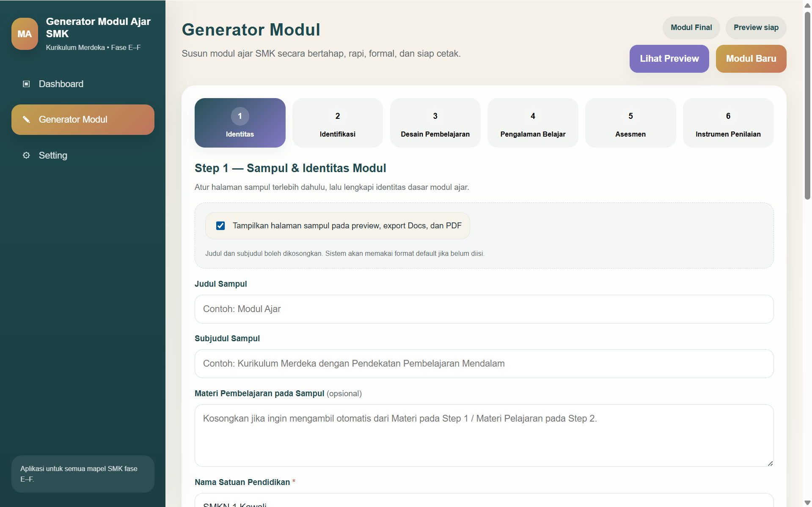Click the Modul Final pill

[691, 27]
